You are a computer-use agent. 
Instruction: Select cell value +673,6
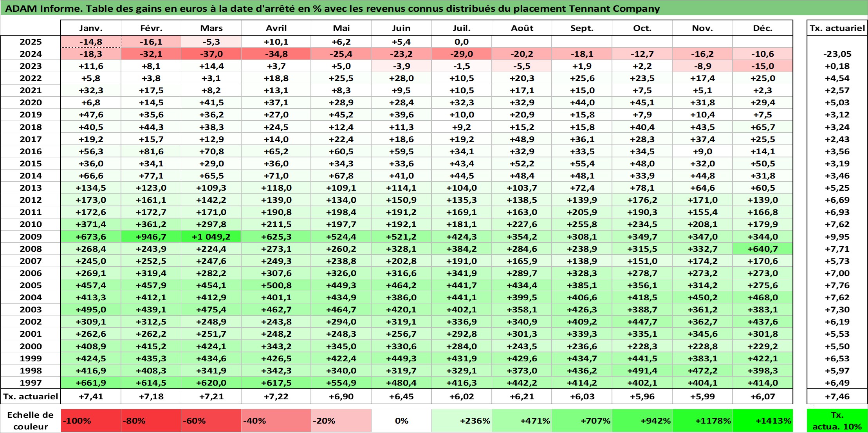tap(91, 237)
